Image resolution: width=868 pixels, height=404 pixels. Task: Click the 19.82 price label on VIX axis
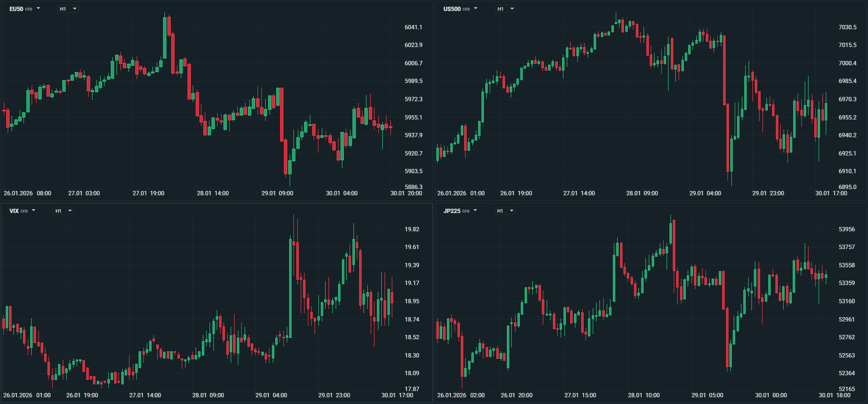point(411,229)
